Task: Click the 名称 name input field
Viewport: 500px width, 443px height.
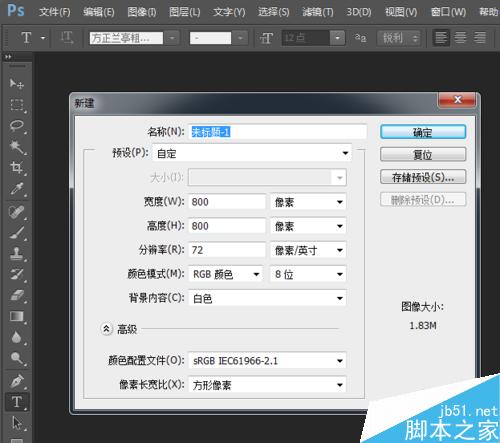Action: (x=277, y=132)
